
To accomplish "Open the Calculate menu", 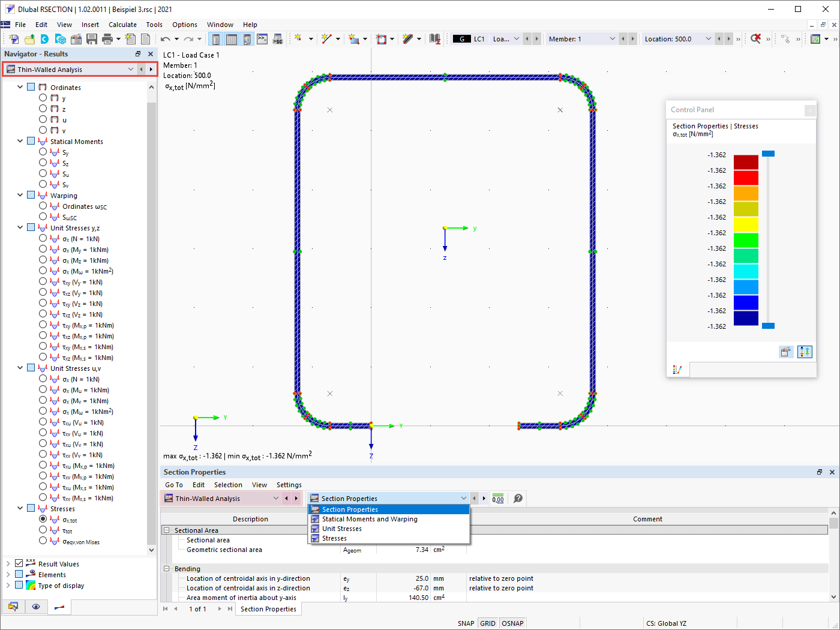I will 122,25.
